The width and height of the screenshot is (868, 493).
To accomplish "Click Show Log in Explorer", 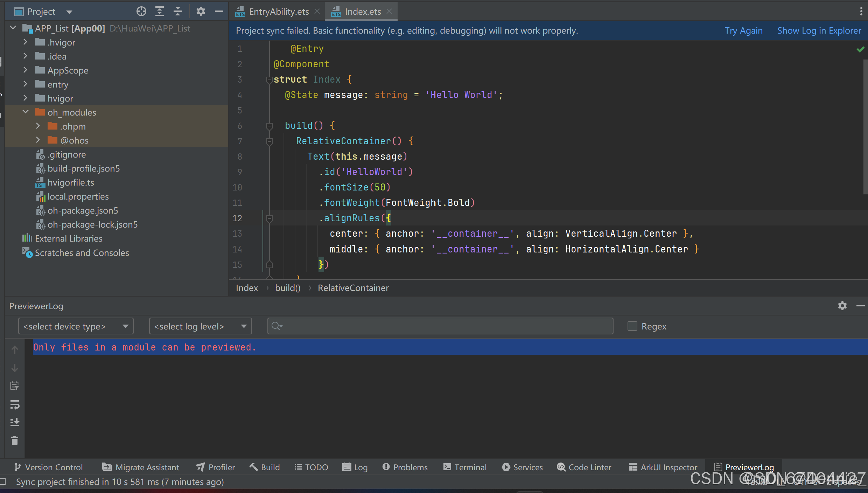I will point(819,30).
